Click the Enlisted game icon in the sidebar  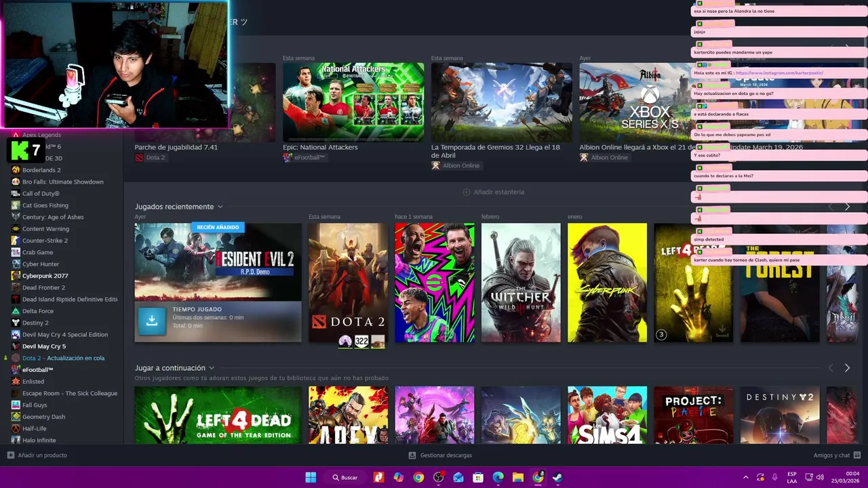[x=16, y=382]
